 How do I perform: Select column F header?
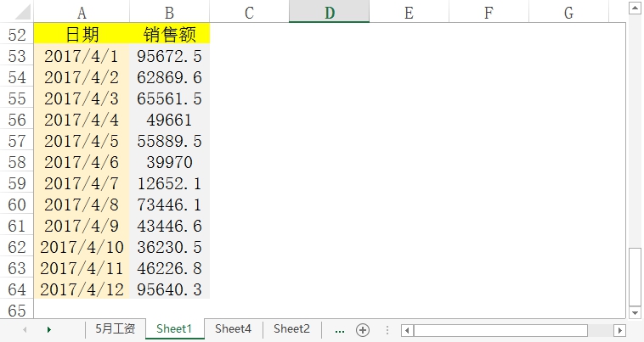[489, 12]
